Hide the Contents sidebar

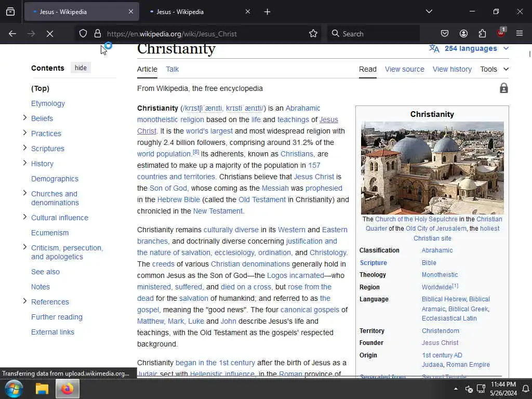point(81,68)
